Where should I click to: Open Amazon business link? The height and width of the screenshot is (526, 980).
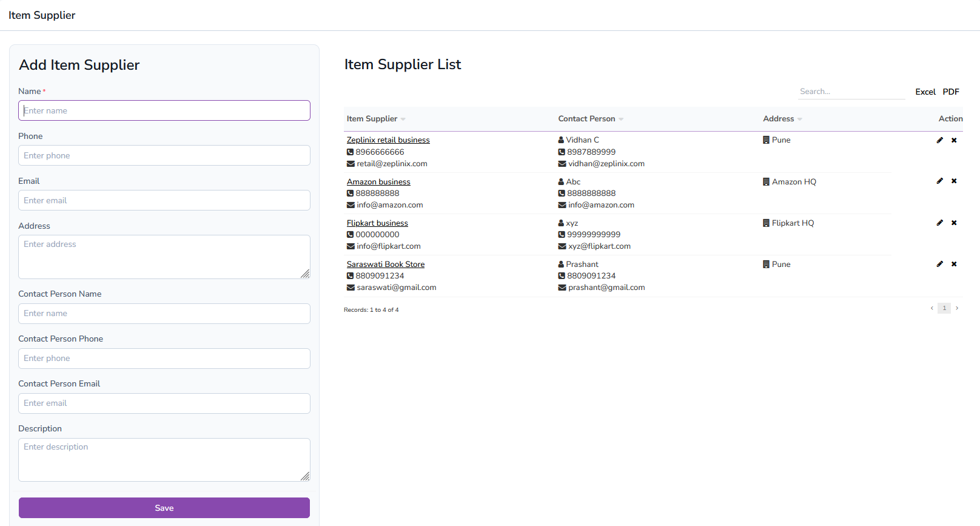click(x=378, y=182)
